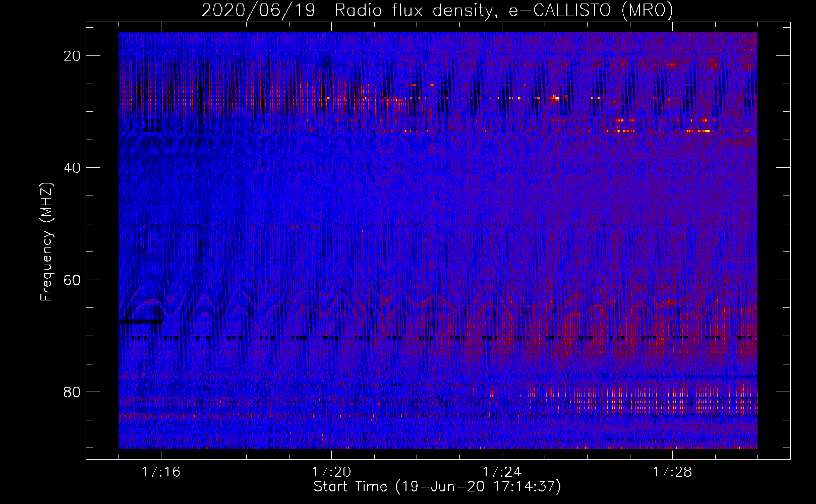Click the black horizontal bar near 67 MHz
The height and width of the screenshot is (504, 816).
[141, 321]
